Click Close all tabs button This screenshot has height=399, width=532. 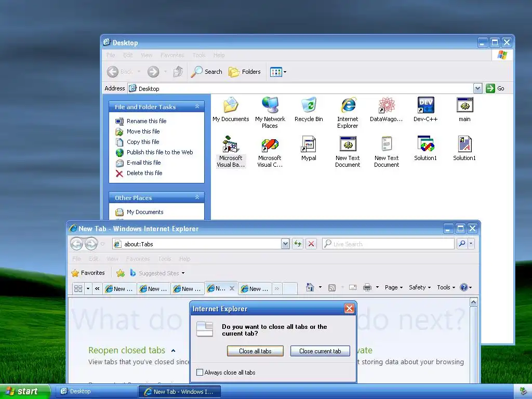255,351
